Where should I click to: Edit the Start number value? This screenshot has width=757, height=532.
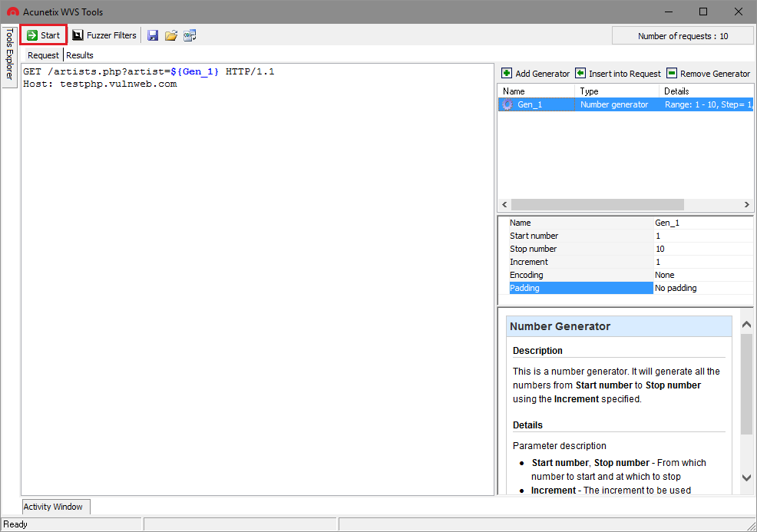click(x=703, y=236)
